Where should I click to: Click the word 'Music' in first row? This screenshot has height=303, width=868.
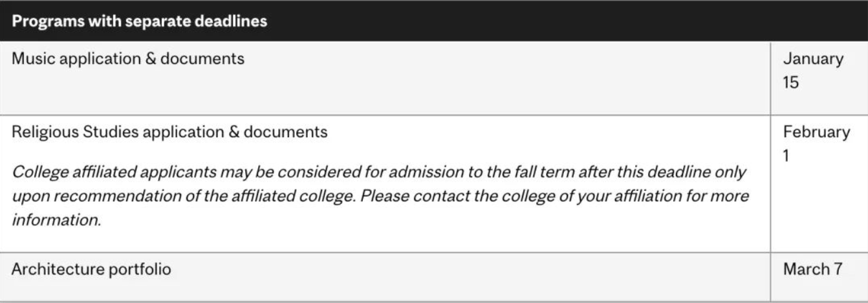(30, 58)
